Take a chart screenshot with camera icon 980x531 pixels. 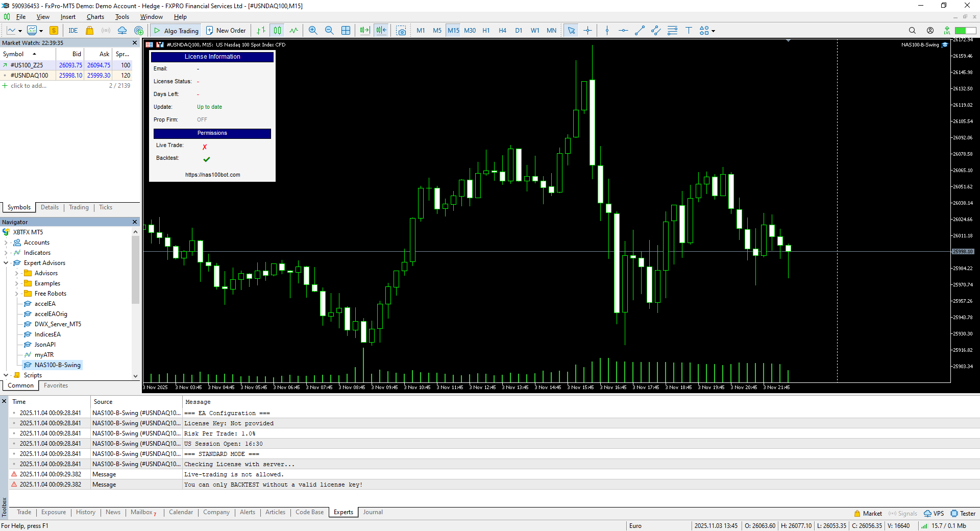[401, 31]
